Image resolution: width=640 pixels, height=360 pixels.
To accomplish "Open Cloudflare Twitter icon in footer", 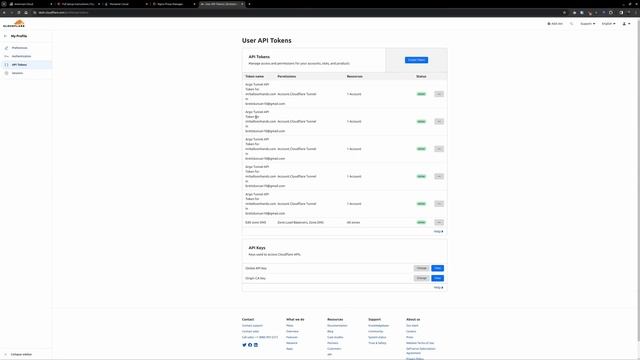I will (244, 345).
